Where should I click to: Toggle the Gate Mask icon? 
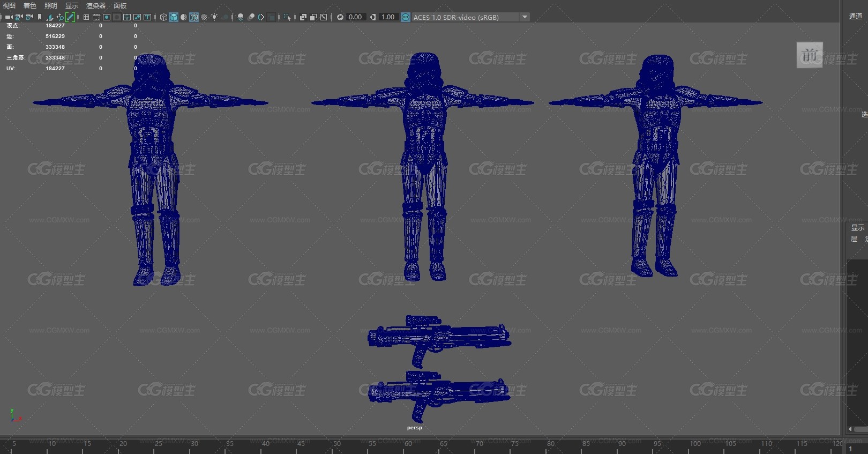(117, 17)
